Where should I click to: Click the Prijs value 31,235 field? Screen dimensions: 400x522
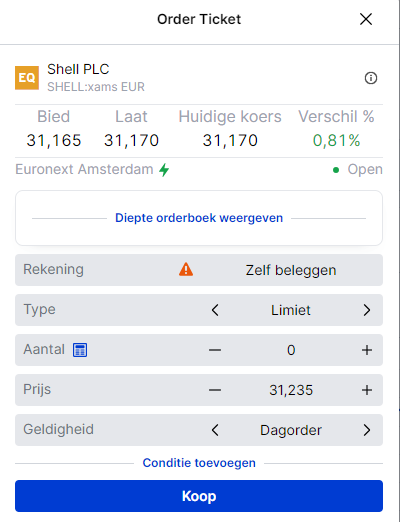tap(291, 390)
